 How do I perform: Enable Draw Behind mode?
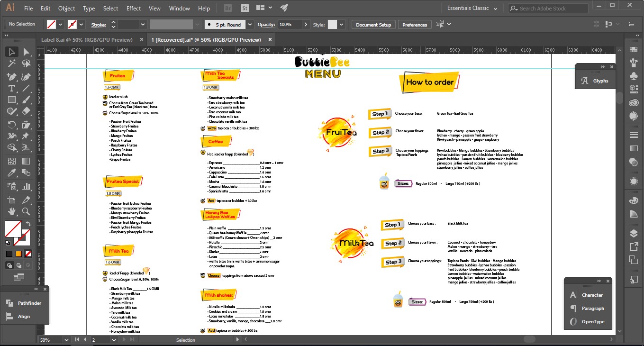tap(19, 265)
